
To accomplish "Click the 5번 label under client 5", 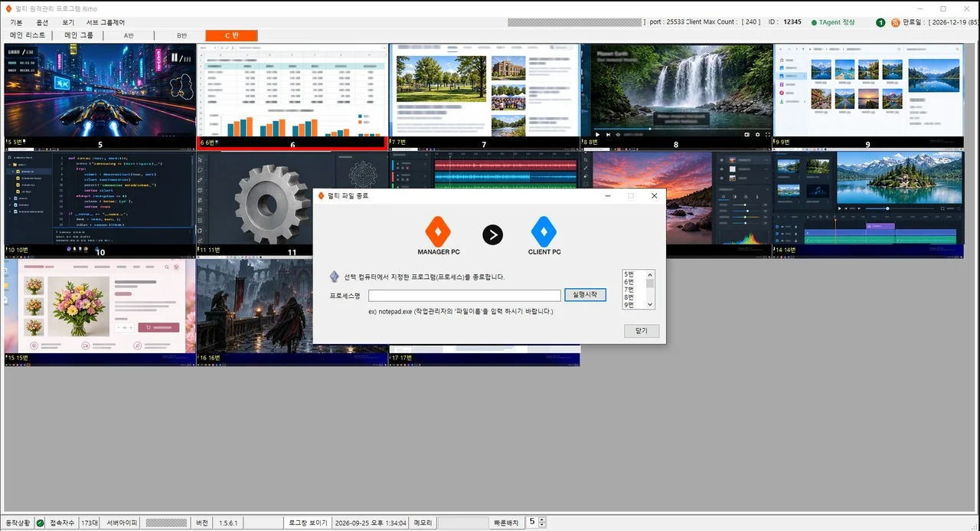I will [17, 143].
